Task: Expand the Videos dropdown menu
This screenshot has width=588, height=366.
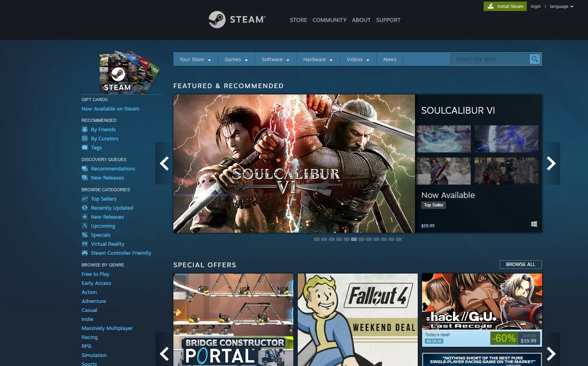Action: coord(358,60)
